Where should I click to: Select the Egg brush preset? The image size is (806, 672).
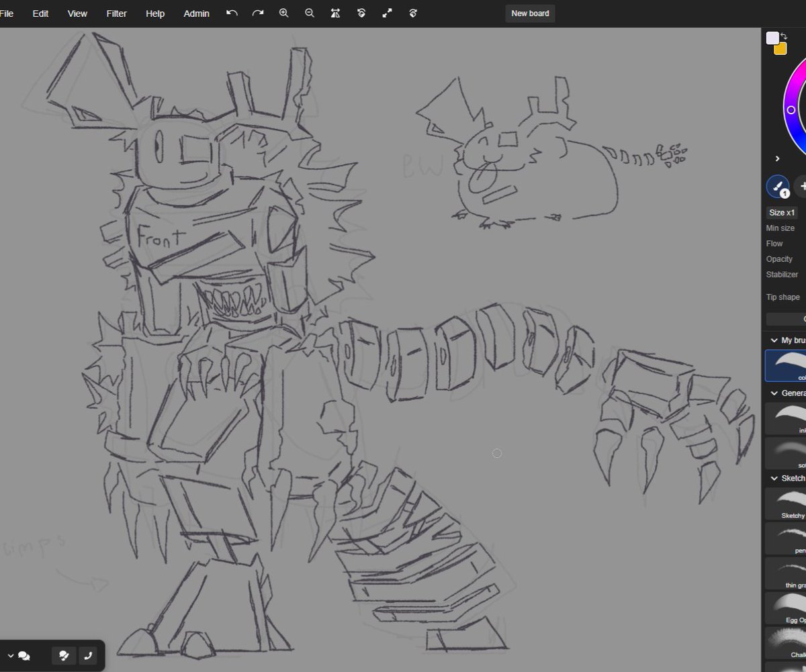click(x=786, y=608)
